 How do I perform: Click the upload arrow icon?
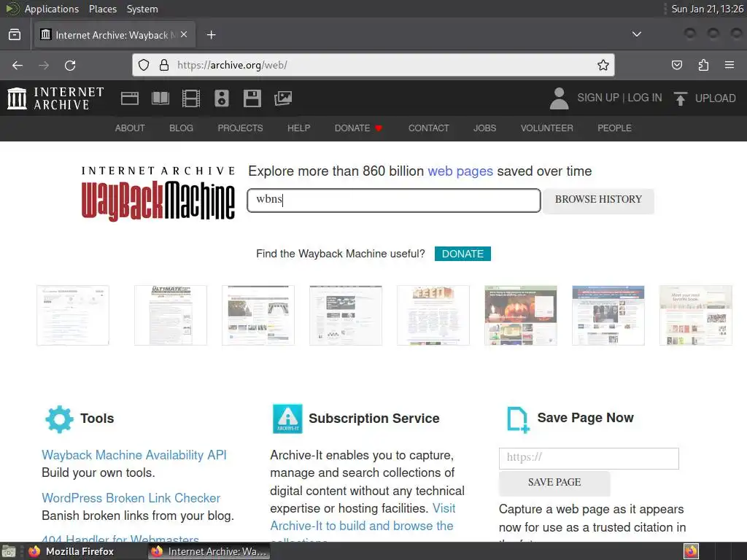click(x=681, y=98)
